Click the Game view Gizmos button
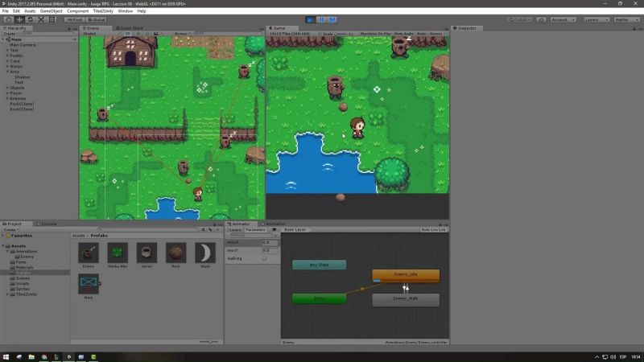The image size is (644, 362). point(437,34)
